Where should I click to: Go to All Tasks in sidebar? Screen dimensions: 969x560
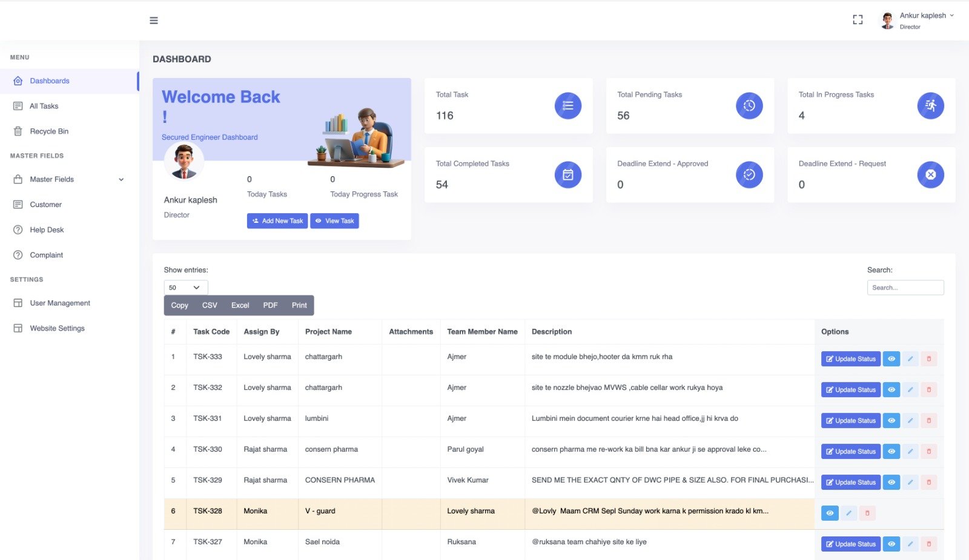pyautogui.click(x=44, y=106)
